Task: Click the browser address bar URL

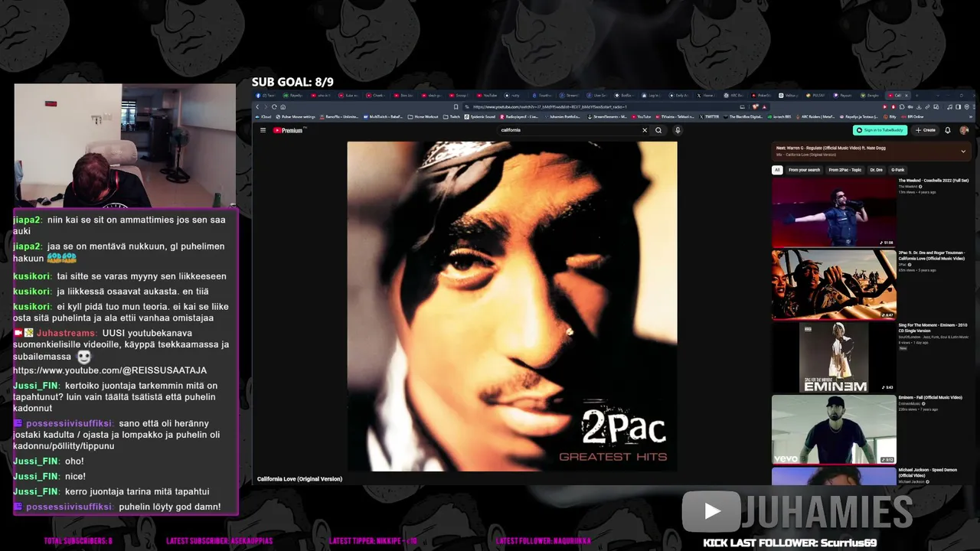Action: pyautogui.click(x=550, y=106)
